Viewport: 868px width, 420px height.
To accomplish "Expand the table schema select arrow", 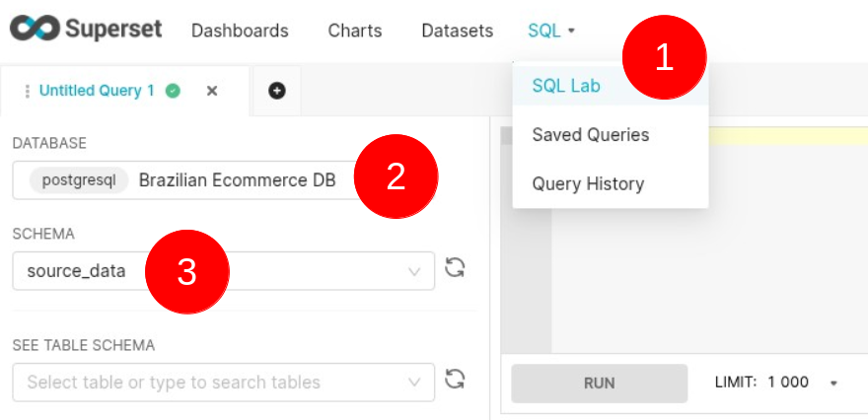I will click(x=414, y=382).
